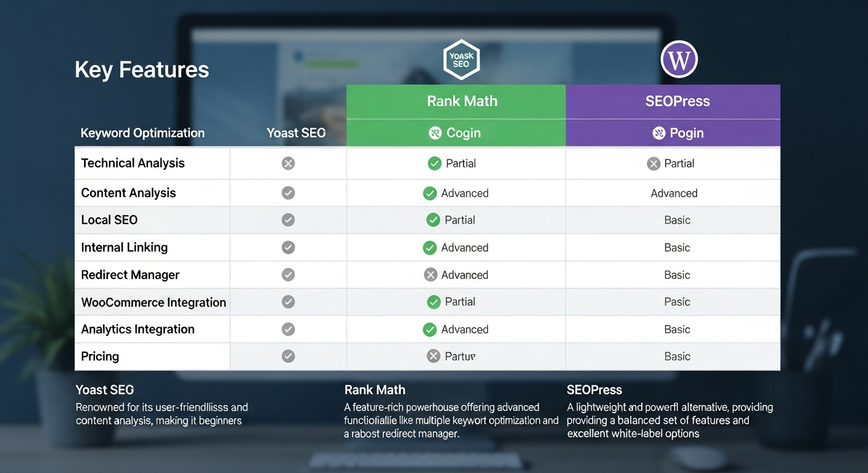Click Advanced text in Rank Math Redirect Manager
The height and width of the screenshot is (473, 868).
[465, 275]
